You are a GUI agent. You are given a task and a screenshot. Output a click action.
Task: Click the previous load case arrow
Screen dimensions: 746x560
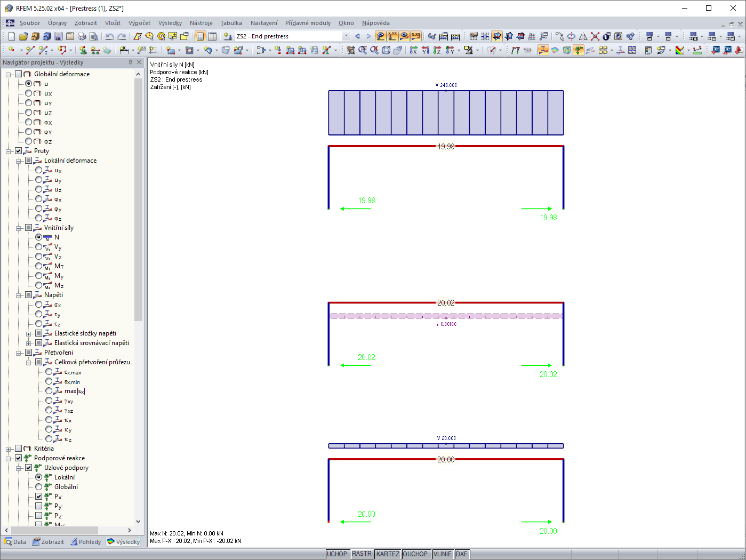(x=357, y=36)
